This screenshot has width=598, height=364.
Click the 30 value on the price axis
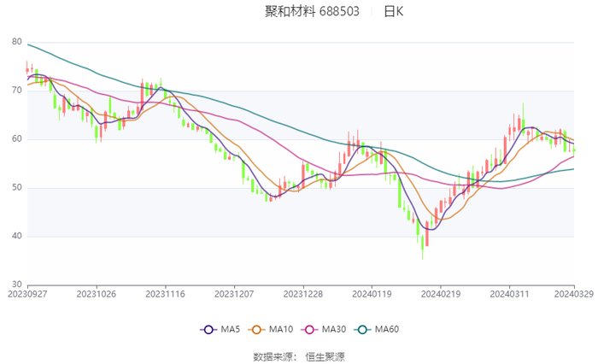coord(17,285)
